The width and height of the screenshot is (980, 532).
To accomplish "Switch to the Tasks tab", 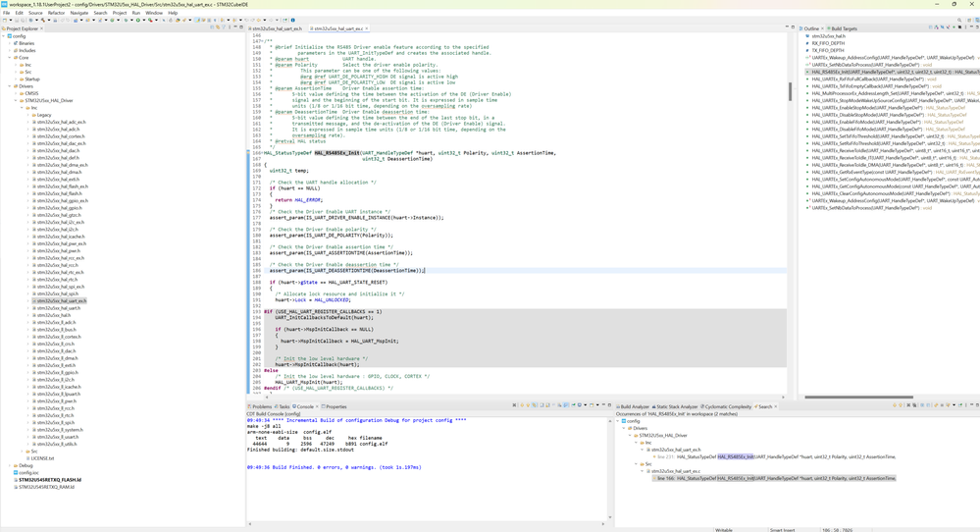I will pyautogui.click(x=283, y=406).
